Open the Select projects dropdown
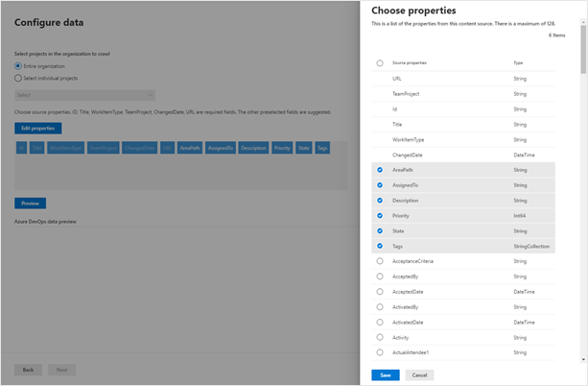Image resolution: width=588 pixels, height=386 pixels. point(84,95)
